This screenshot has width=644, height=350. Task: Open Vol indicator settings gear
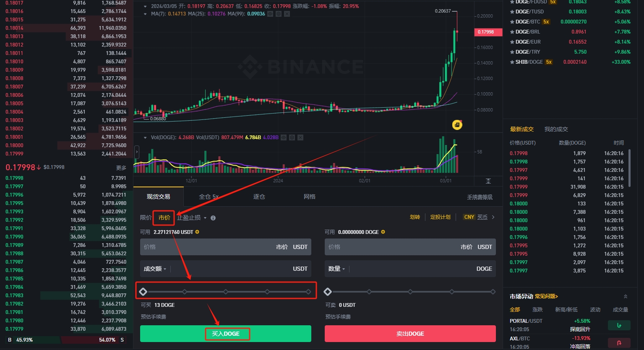(292, 137)
